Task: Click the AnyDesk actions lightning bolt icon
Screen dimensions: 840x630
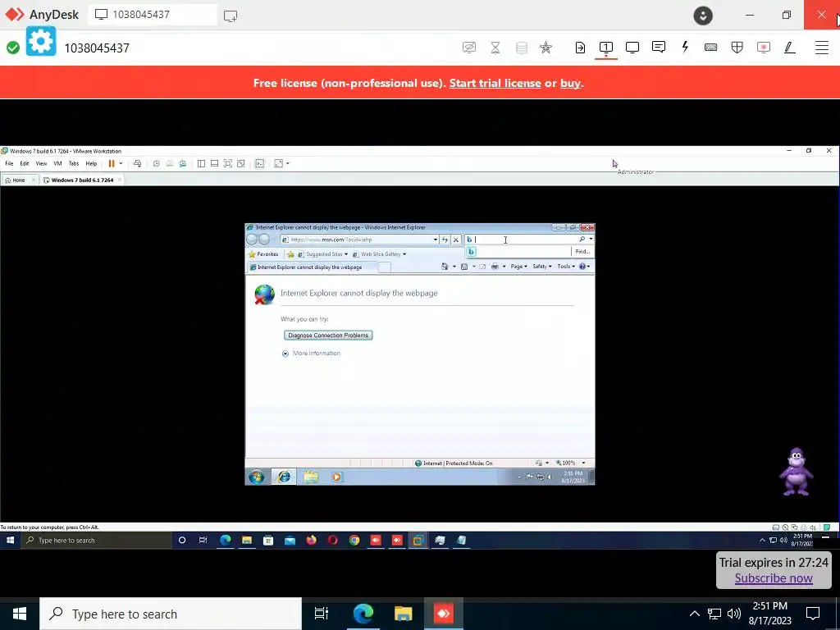Action: (x=685, y=47)
